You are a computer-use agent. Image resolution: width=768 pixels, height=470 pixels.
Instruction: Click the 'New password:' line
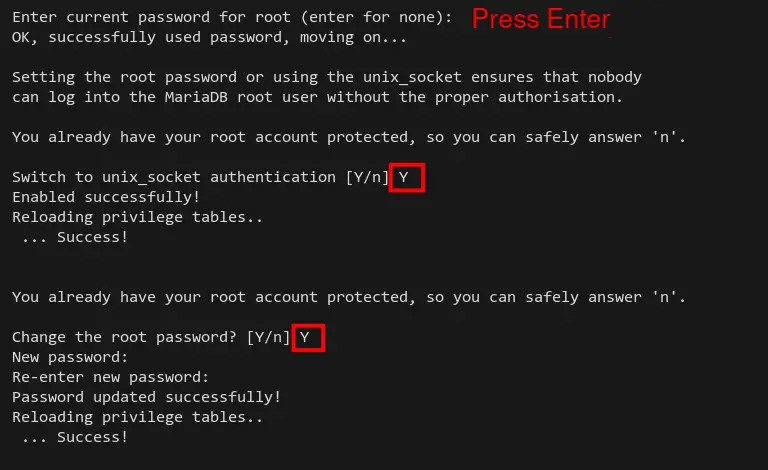click(70, 357)
